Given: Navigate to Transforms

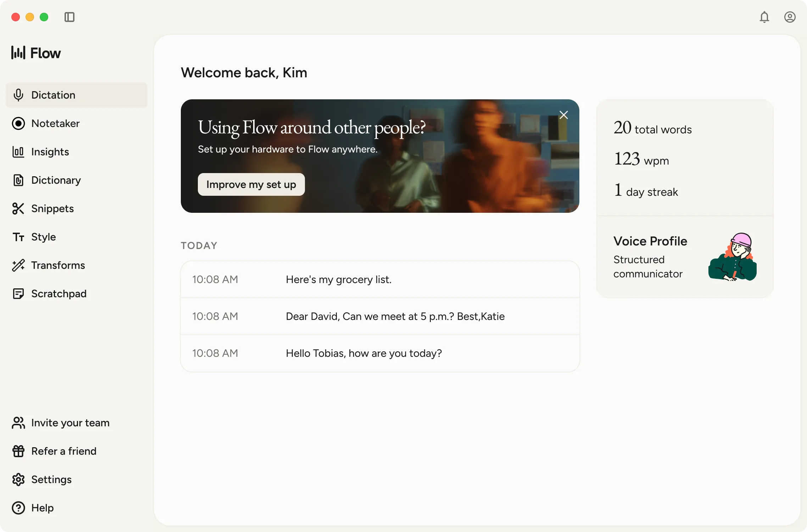Looking at the screenshot, I should coord(77,265).
